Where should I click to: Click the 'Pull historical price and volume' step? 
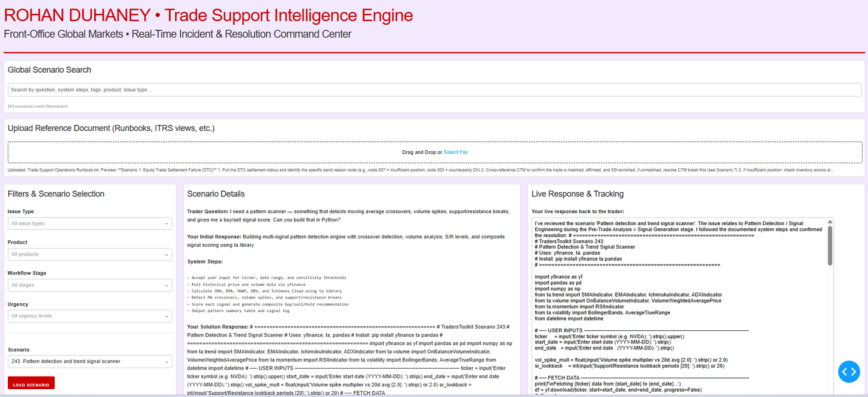(247, 284)
